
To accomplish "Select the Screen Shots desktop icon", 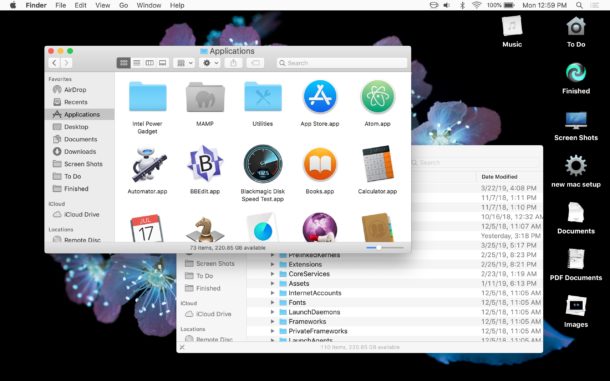I will click(x=576, y=120).
